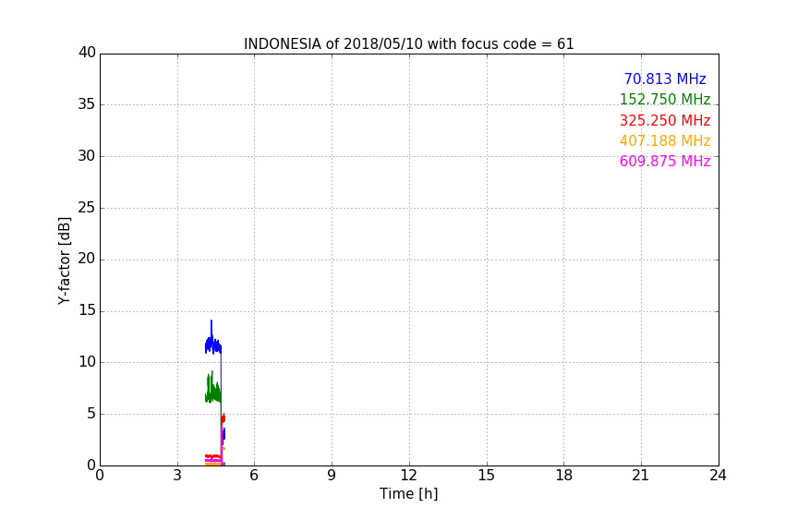This screenshot has width=798, height=532.
Task: Select the 152.750 MHz legend label
Action: pos(665,100)
